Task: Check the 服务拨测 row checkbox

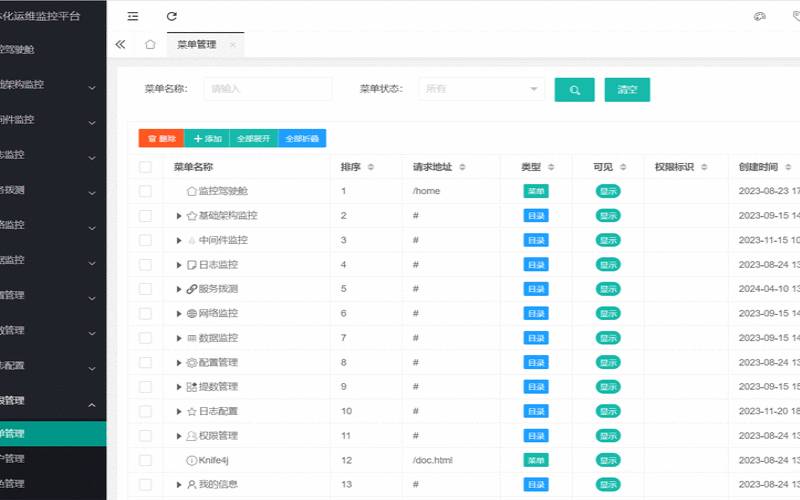Action: (145, 289)
